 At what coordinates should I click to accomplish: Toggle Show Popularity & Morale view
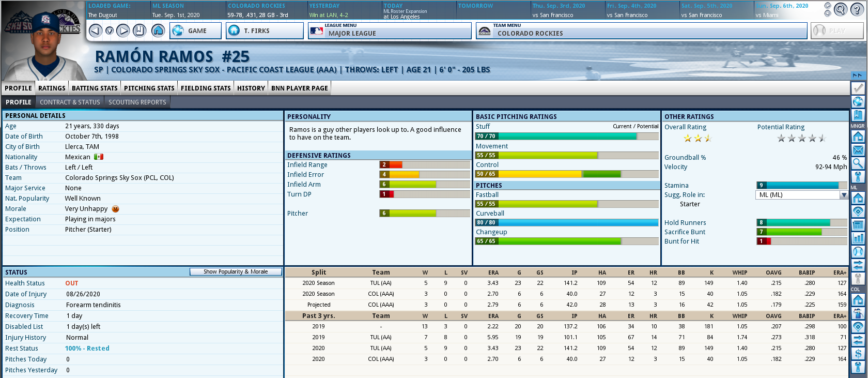[236, 271]
